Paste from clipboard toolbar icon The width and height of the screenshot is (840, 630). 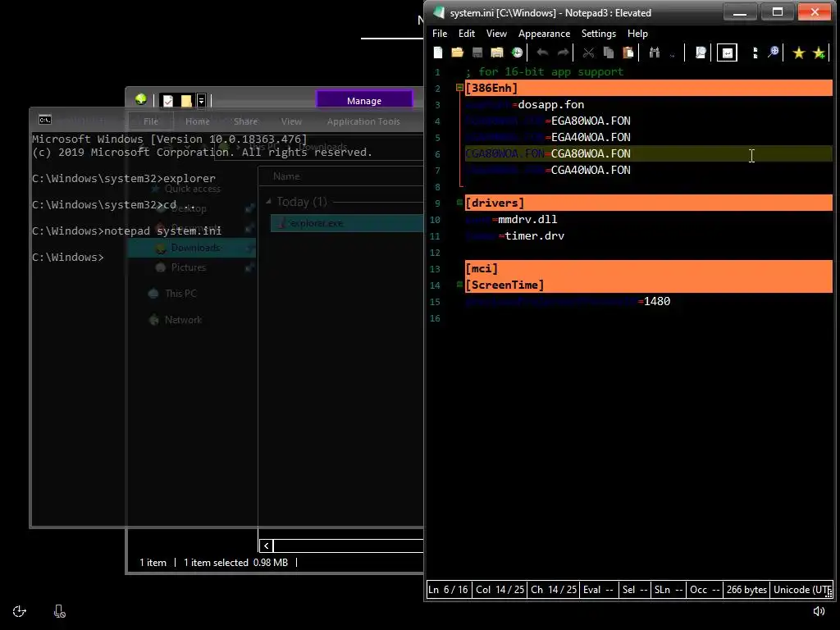click(x=628, y=52)
